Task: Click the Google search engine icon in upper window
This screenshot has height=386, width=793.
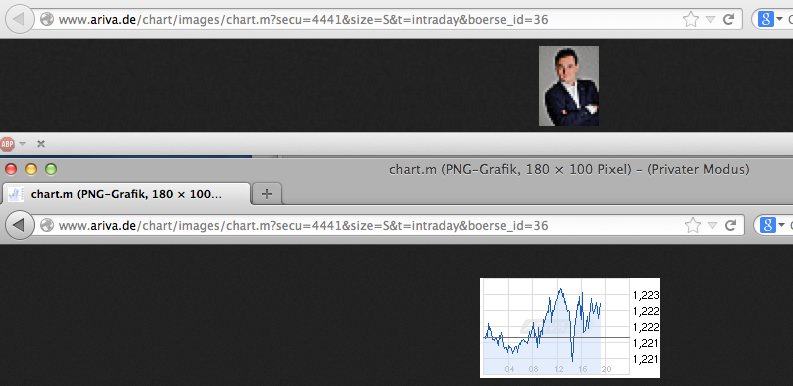Action: (x=766, y=20)
